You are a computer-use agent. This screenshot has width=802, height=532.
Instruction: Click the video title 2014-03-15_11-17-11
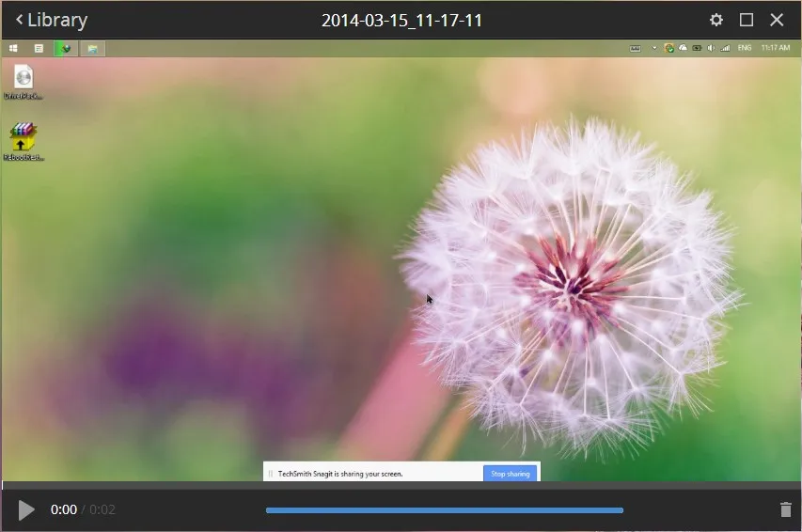401,21
